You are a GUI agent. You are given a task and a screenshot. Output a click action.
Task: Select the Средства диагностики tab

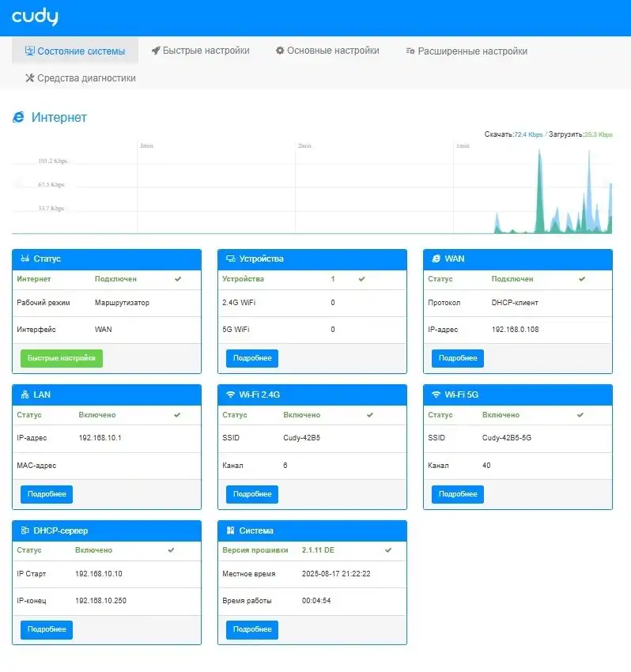[x=81, y=78]
